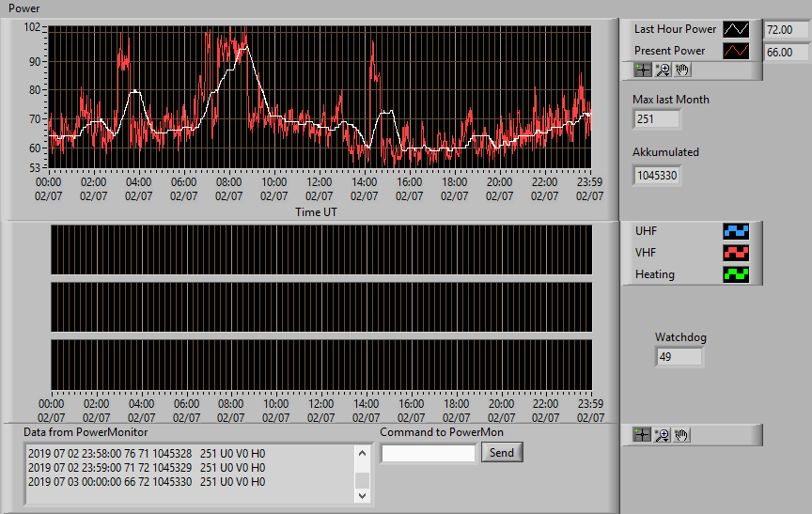Select the upper graph palette zoom tool

tap(663, 70)
